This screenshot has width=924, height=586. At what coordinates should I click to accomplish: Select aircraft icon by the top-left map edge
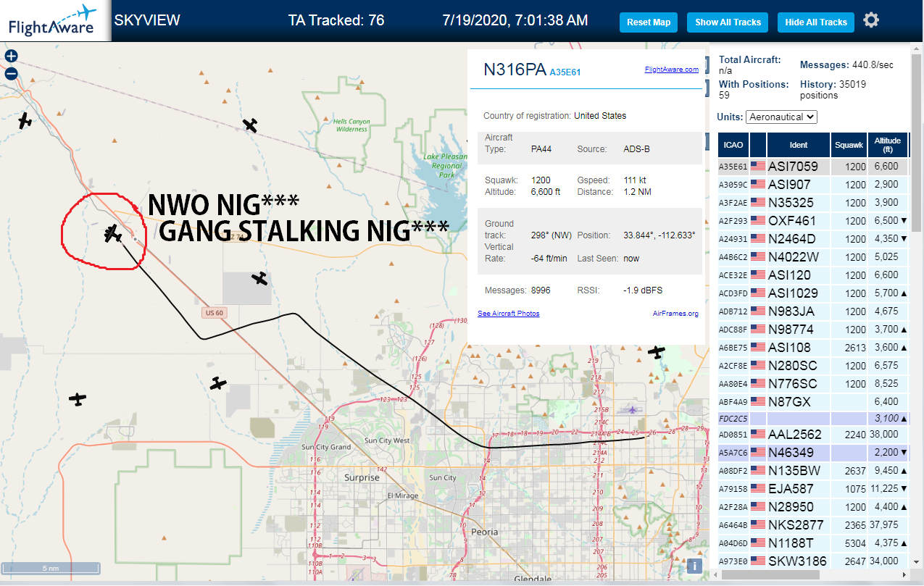(25, 120)
